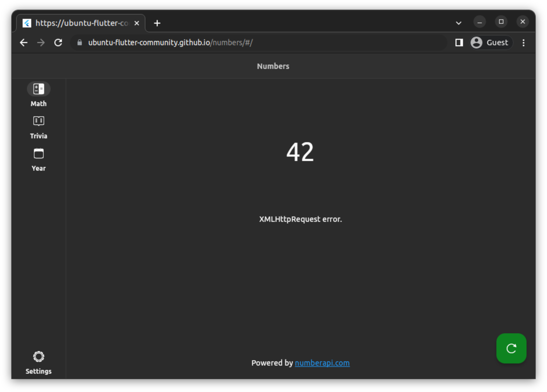
Task: Click the large number 42
Action: (x=300, y=152)
